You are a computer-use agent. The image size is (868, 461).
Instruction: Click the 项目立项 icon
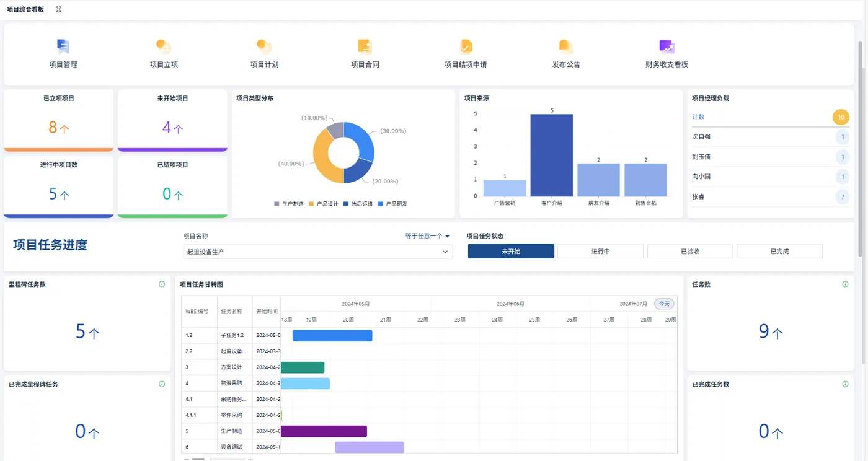tap(164, 46)
